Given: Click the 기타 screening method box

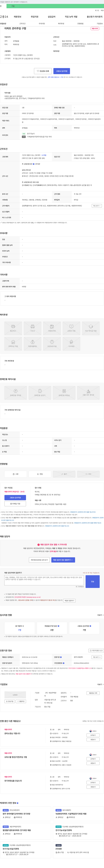Looking at the screenshot, I should pos(88,474).
